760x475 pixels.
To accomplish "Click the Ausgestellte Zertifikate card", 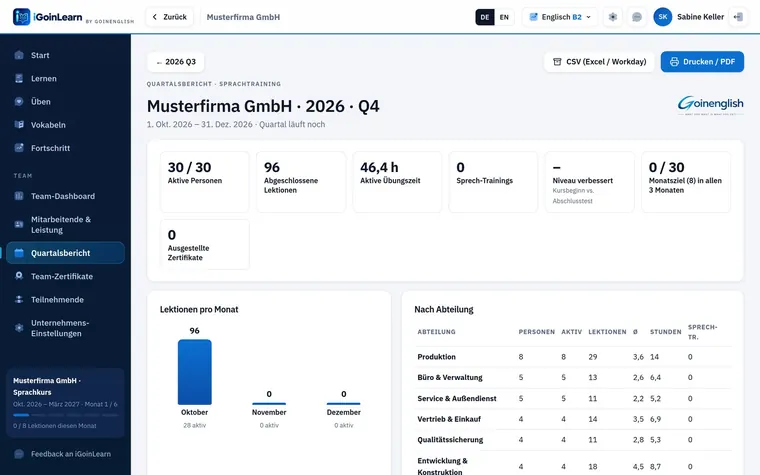I will click(205, 244).
